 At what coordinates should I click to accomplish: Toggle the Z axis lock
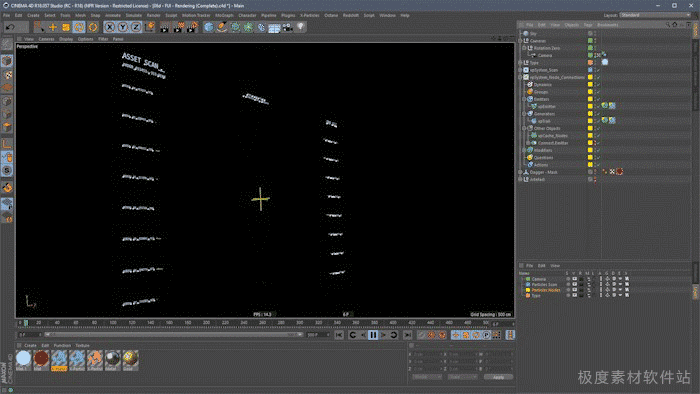coord(135,27)
